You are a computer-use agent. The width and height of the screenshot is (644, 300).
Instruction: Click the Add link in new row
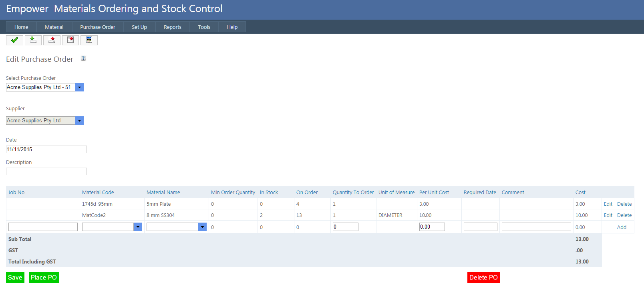(x=621, y=227)
